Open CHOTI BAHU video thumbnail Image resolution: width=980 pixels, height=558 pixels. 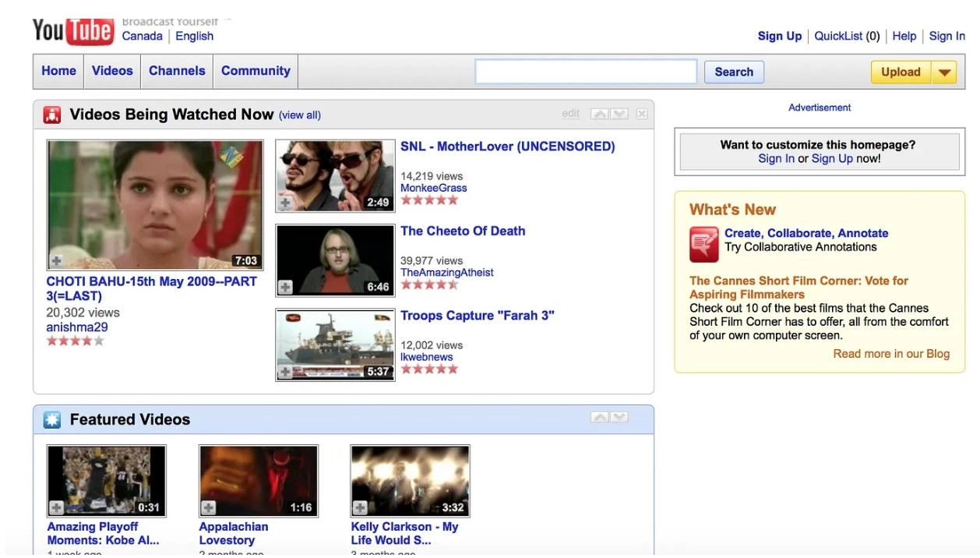click(155, 205)
